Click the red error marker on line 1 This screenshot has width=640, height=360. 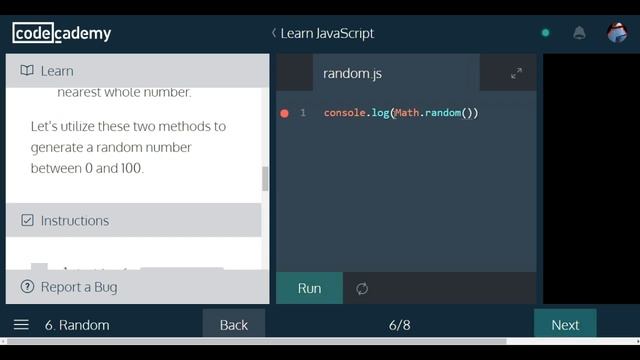[x=284, y=113]
